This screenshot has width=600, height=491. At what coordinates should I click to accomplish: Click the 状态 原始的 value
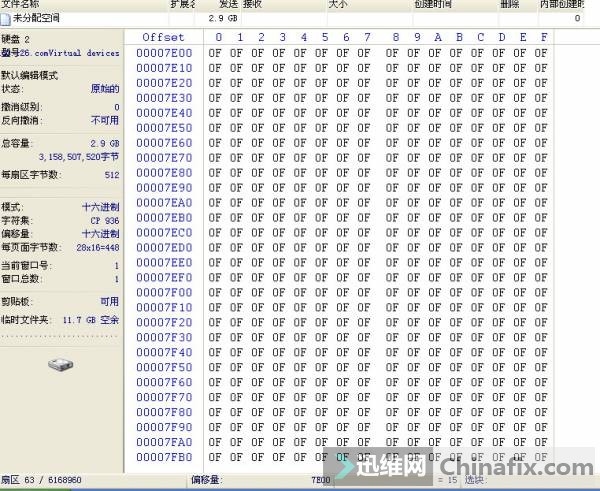105,89
